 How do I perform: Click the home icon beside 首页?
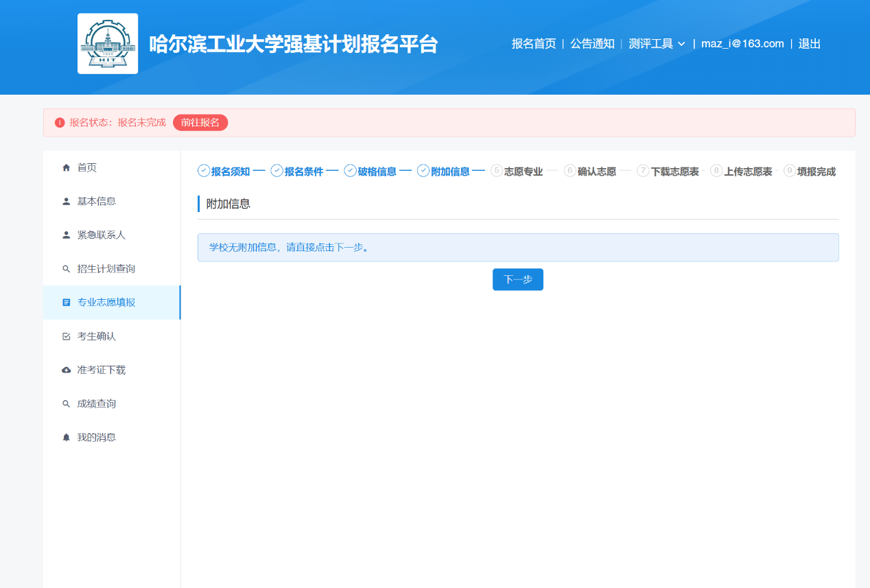(67, 167)
